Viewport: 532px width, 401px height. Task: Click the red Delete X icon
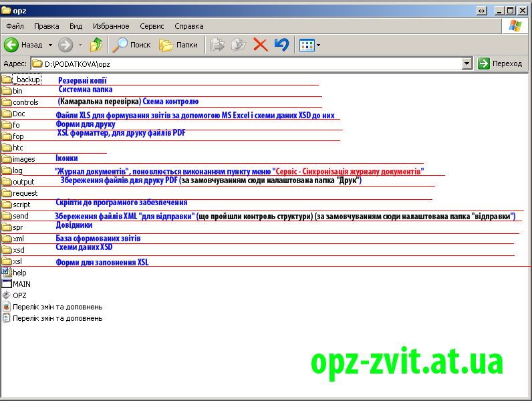(x=260, y=45)
